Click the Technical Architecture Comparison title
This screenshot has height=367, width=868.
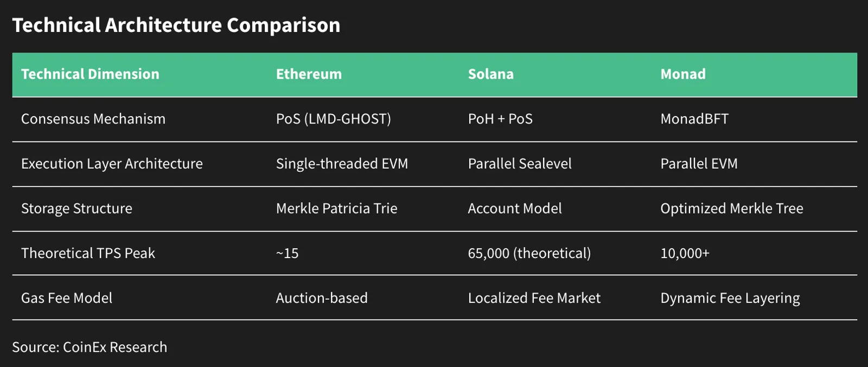[x=176, y=25]
